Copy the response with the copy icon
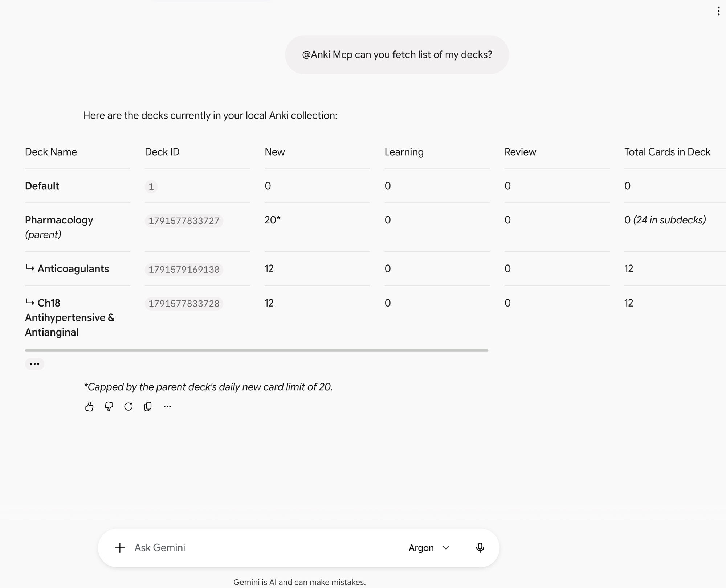This screenshot has width=726, height=588. [148, 407]
